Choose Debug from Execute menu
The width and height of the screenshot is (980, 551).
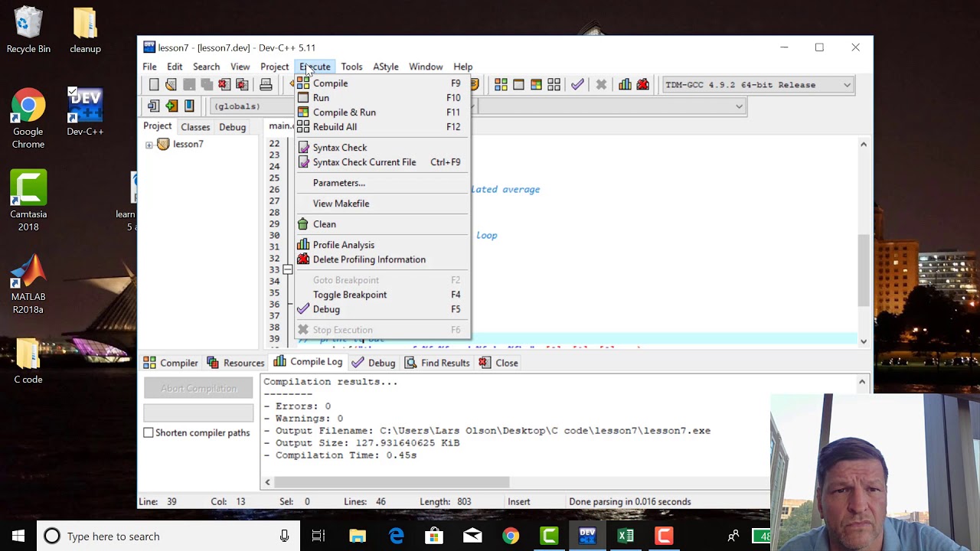(383, 309)
